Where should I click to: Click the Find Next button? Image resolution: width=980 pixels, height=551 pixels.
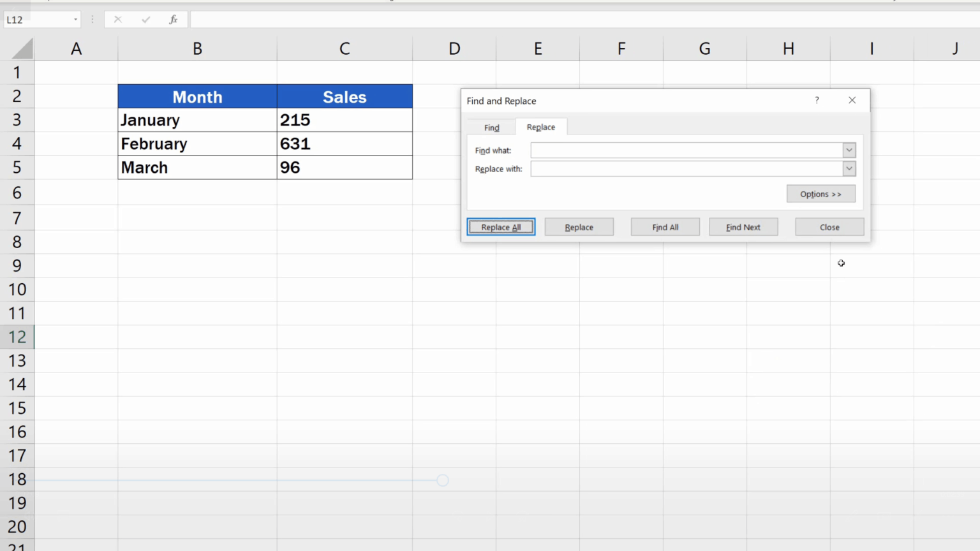click(x=743, y=227)
